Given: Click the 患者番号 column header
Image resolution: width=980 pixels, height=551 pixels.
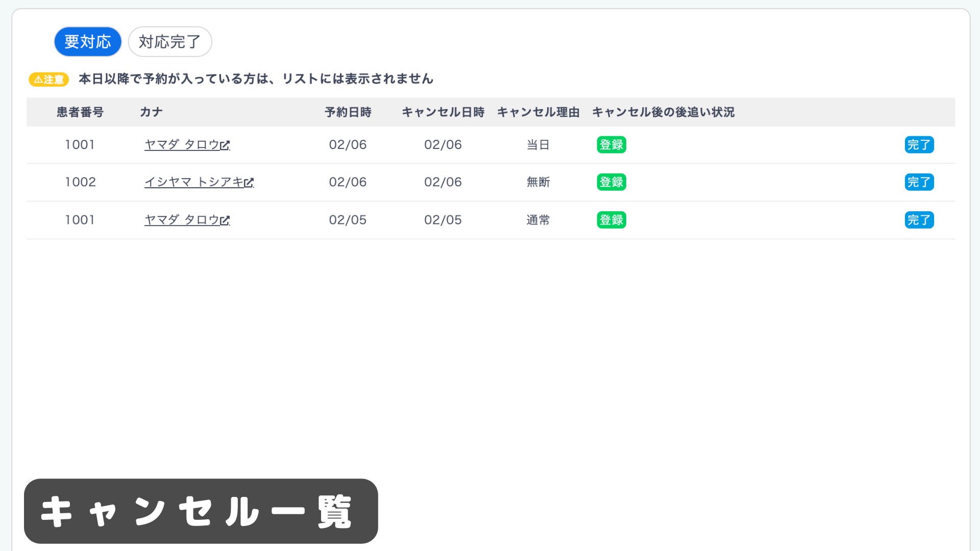Looking at the screenshot, I should coord(80,112).
